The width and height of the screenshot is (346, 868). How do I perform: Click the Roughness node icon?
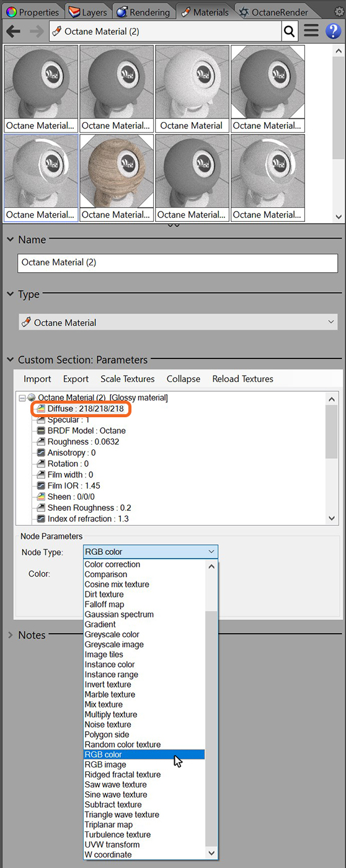41,441
